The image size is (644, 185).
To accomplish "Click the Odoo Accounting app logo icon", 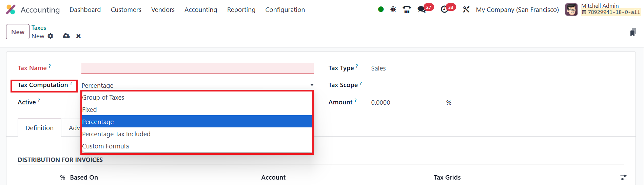I will point(11,9).
